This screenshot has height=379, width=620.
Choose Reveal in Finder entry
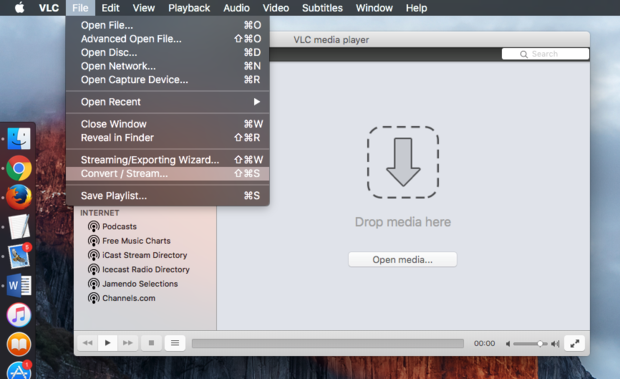click(168, 138)
